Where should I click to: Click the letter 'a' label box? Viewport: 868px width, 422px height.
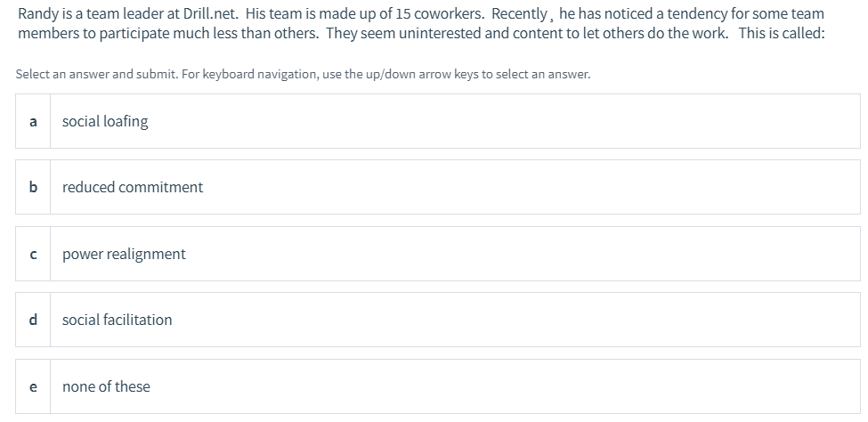(x=33, y=121)
